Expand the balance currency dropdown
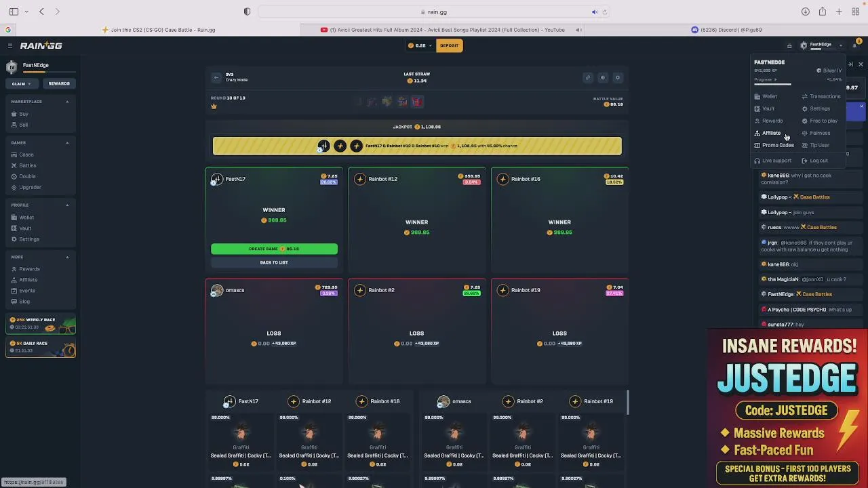Viewport: 868px width, 488px height. click(x=430, y=45)
